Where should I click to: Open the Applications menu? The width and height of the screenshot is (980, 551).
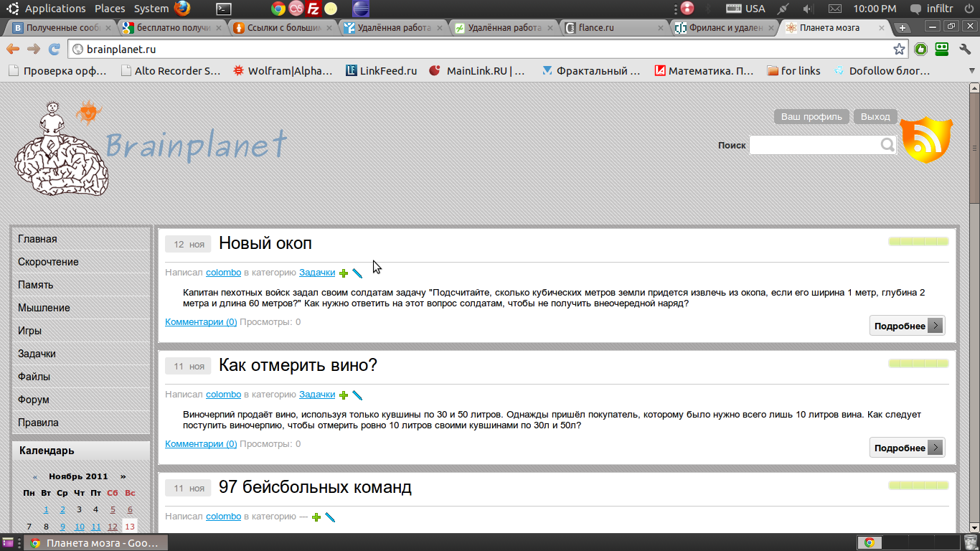[55, 9]
